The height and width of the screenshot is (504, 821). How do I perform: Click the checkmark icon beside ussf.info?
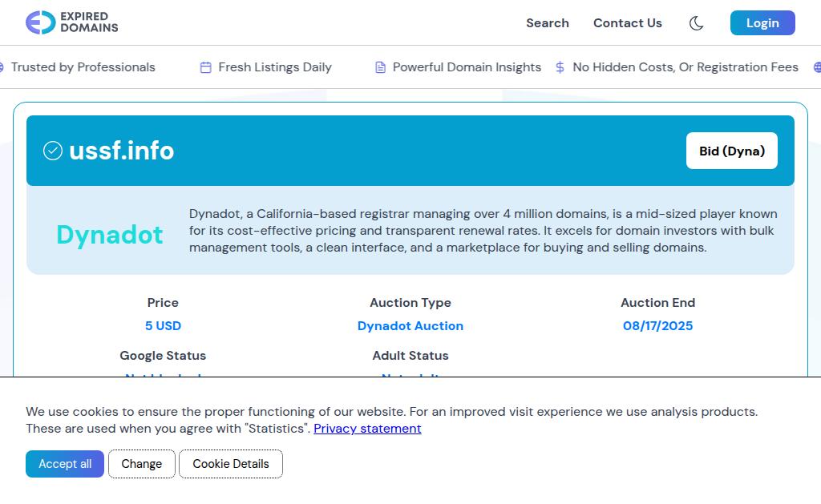[53, 151]
